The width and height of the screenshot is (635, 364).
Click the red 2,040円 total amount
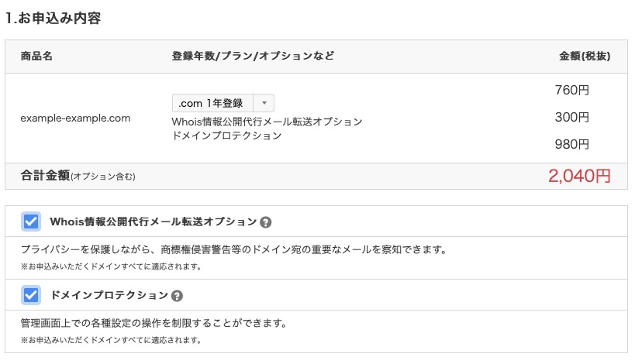[579, 177]
